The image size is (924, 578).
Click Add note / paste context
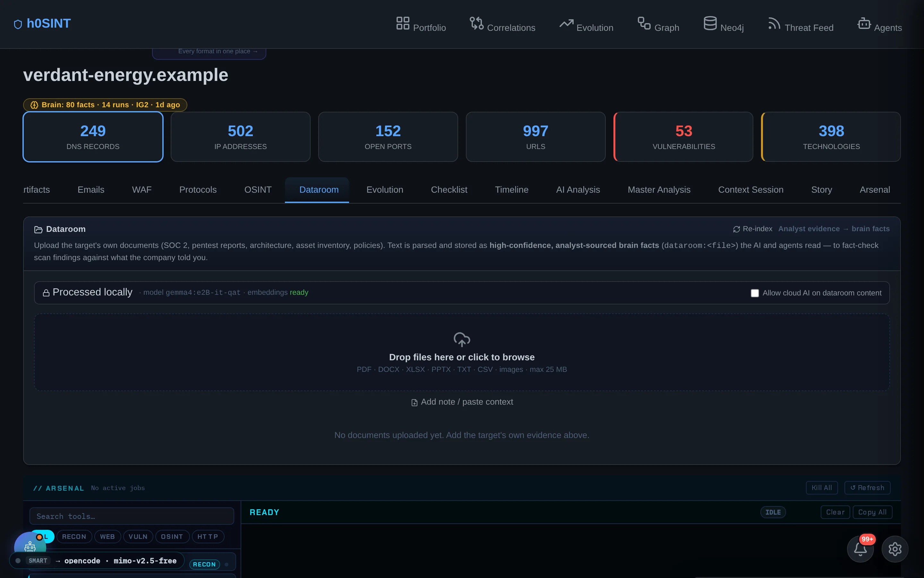(x=462, y=402)
